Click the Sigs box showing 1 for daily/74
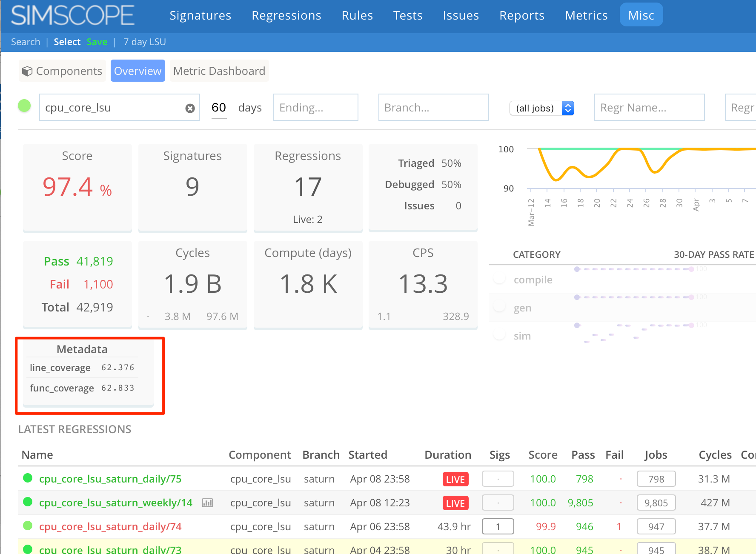 [x=498, y=527]
